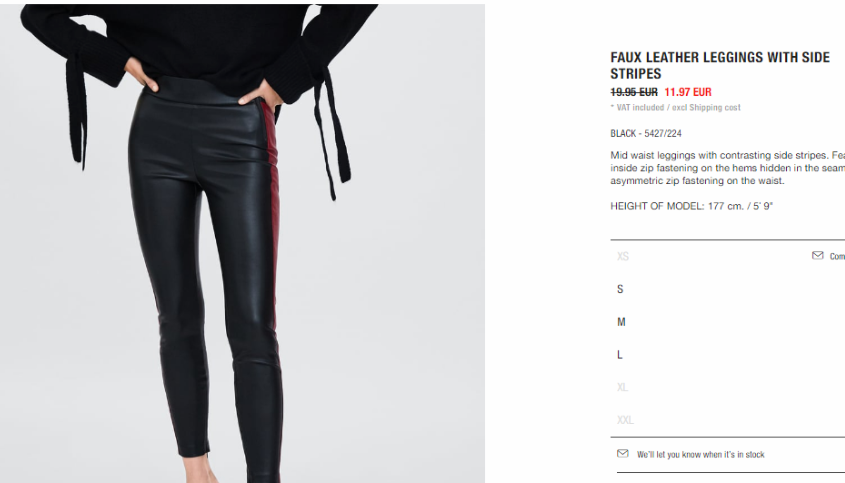Select size S

tap(620, 289)
